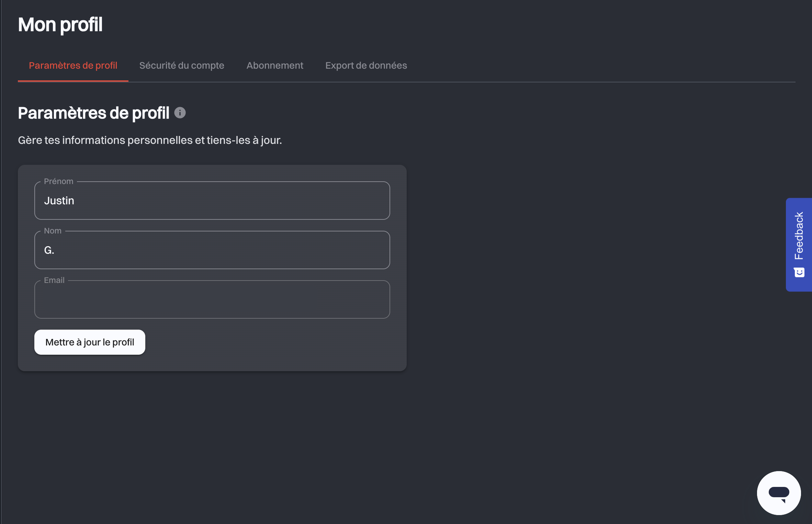Focus the Prénom field containing Justin
812x524 pixels.
212,201
